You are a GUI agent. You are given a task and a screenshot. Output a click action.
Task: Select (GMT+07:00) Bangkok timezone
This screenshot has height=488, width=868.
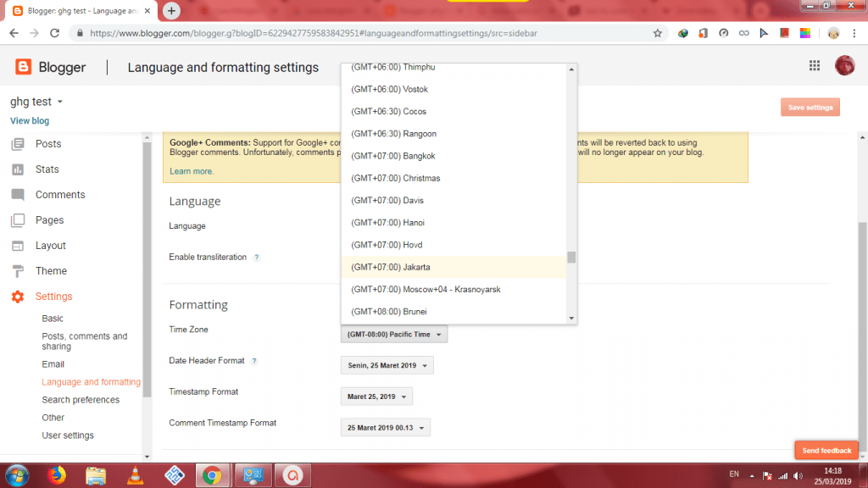pyautogui.click(x=454, y=156)
